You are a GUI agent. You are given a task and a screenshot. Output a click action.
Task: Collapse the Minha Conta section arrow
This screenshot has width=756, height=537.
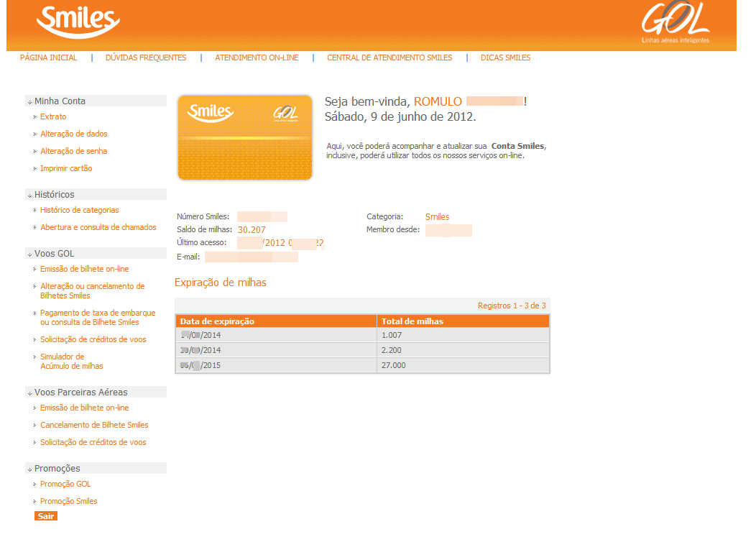30,102
